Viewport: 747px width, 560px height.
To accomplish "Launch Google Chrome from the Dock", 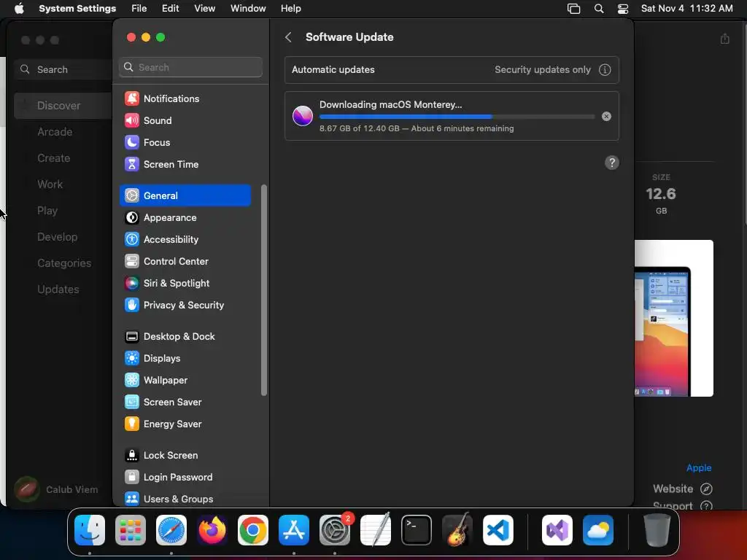I will [253, 530].
